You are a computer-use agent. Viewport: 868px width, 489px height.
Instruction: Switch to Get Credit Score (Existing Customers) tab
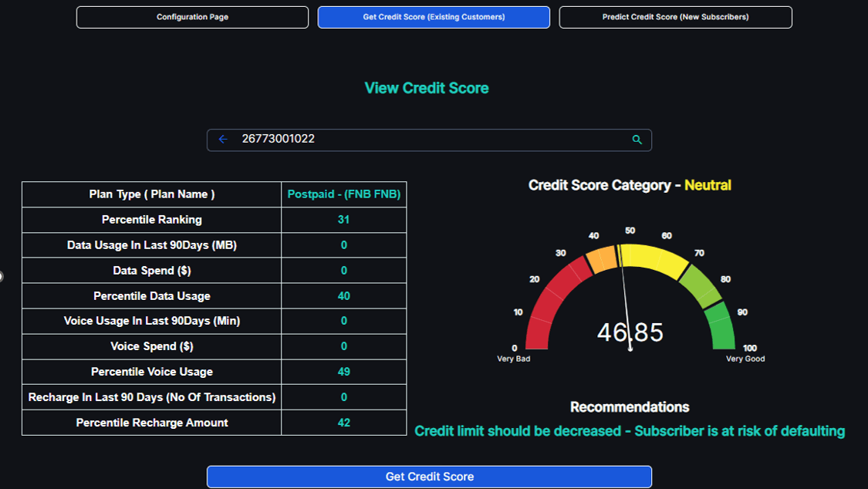pyautogui.click(x=434, y=17)
